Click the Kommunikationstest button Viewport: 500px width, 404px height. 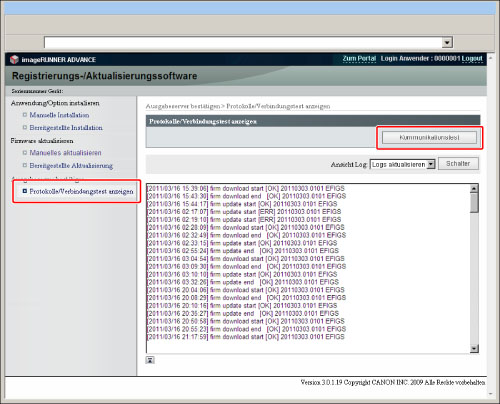(429, 137)
